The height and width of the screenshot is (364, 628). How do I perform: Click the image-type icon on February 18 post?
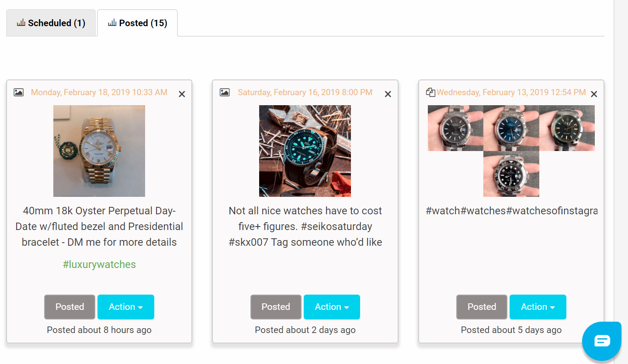(18, 93)
